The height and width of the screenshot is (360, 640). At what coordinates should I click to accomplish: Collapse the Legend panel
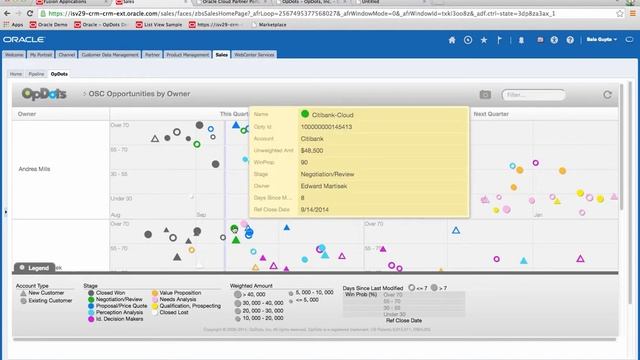click(x=34, y=268)
